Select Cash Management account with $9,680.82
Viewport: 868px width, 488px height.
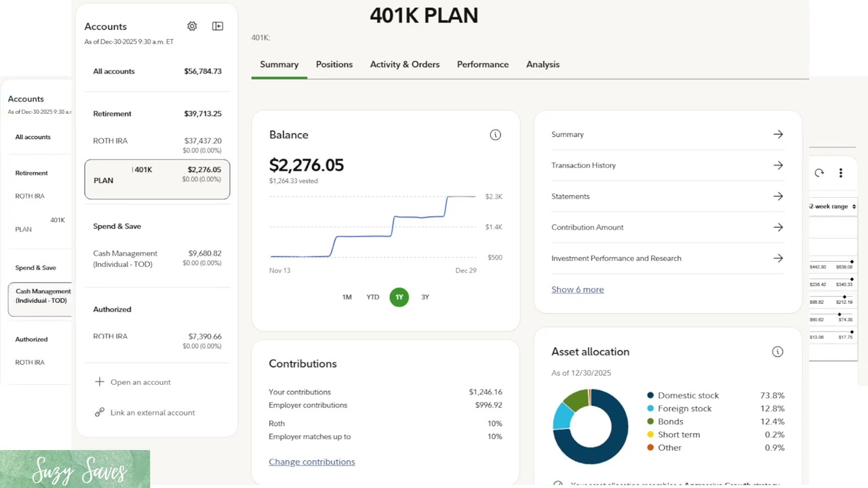[157, 258]
